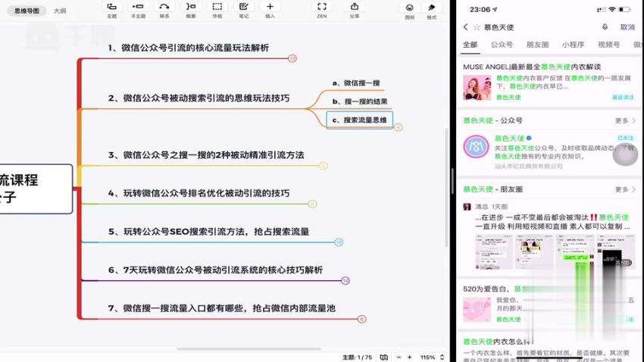The height and width of the screenshot is (362, 644).
Task: Select subtopic c、搜索流量思维
Action: coord(360,120)
